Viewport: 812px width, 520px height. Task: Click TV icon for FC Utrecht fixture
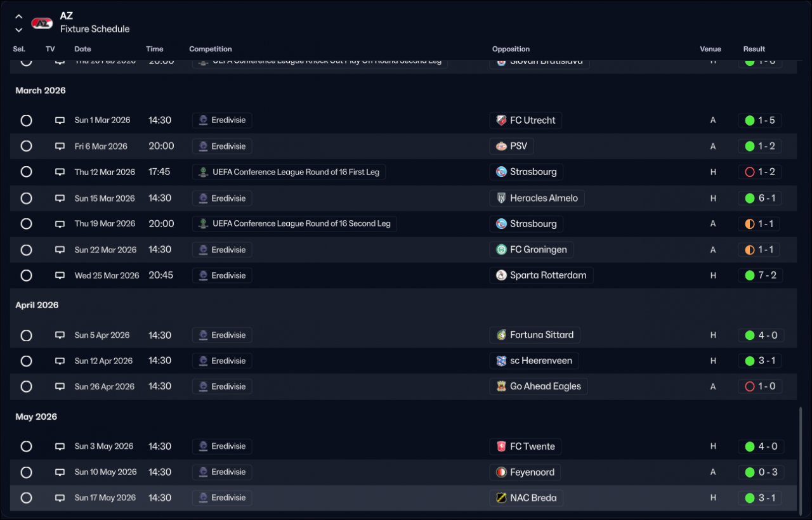[60, 120]
